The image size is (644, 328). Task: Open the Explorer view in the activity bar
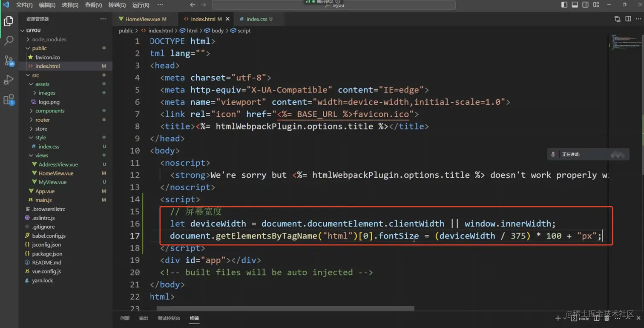pyautogui.click(x=9, y=21)
